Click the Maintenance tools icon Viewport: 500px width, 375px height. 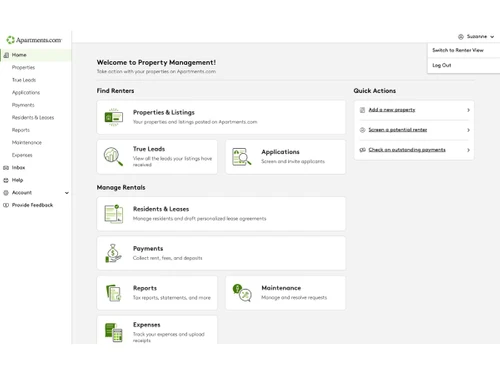point(242,293)
